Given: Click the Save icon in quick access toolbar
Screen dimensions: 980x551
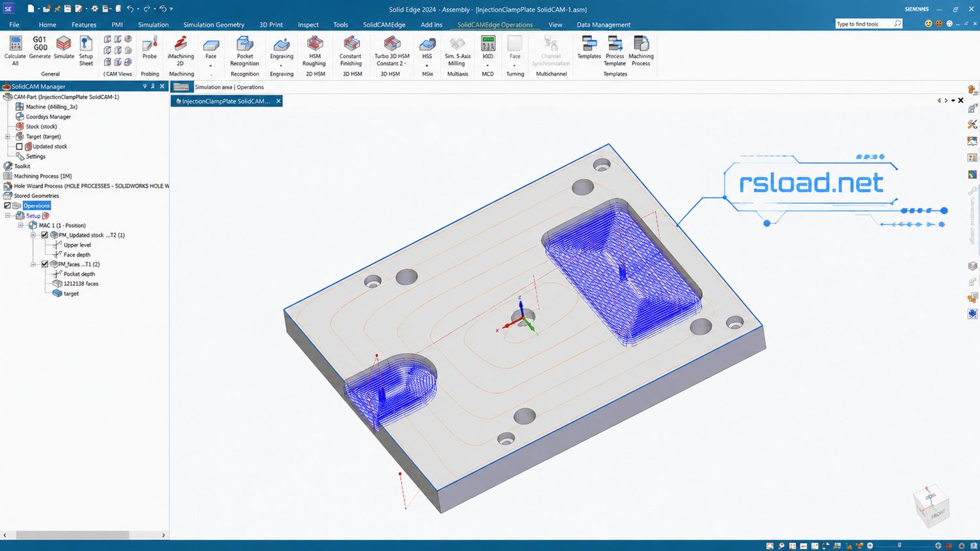Looking at the screenshot, I should [67, 9].
